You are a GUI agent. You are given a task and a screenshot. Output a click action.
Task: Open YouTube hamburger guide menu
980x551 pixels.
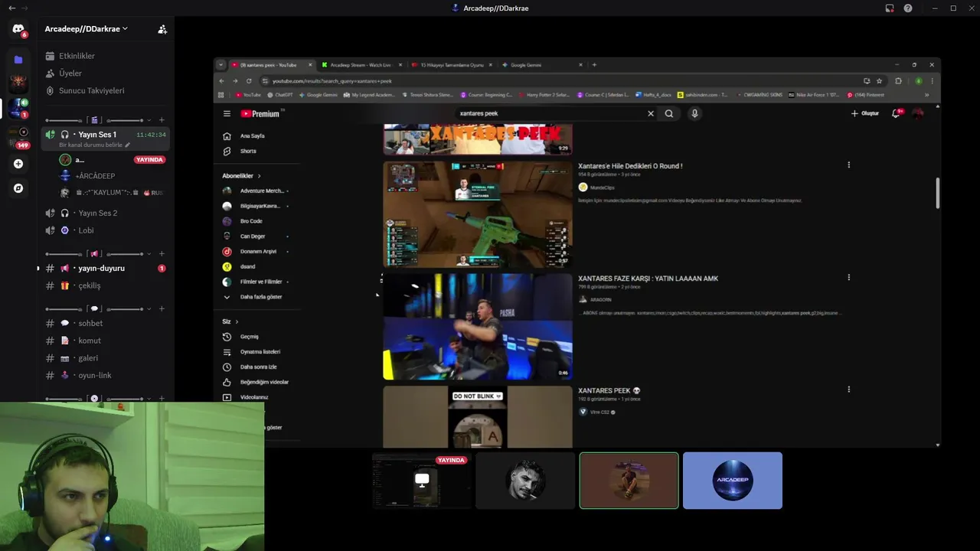coord(227,113)
